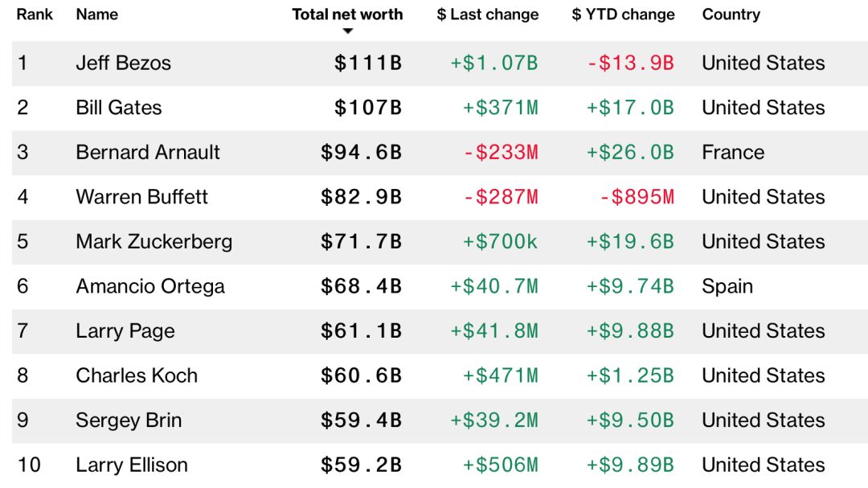Click the $ YTD change column header

pos(624,14)
